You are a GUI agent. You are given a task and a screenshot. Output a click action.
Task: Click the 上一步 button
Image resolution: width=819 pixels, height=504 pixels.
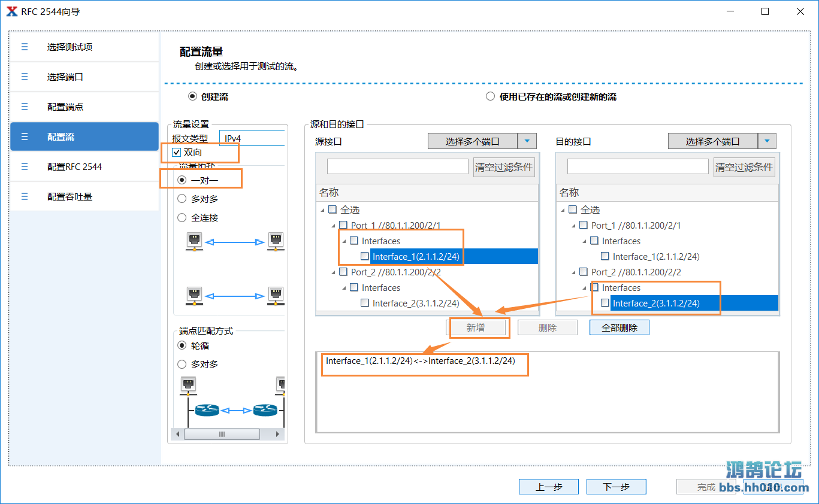click(x=549, y=487)
